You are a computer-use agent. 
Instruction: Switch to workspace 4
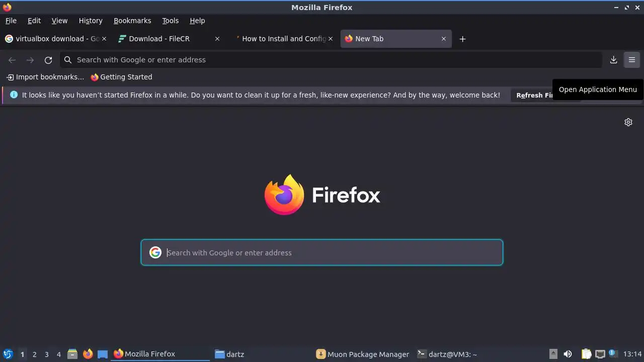pyautogui.click(x=58, y=354)
